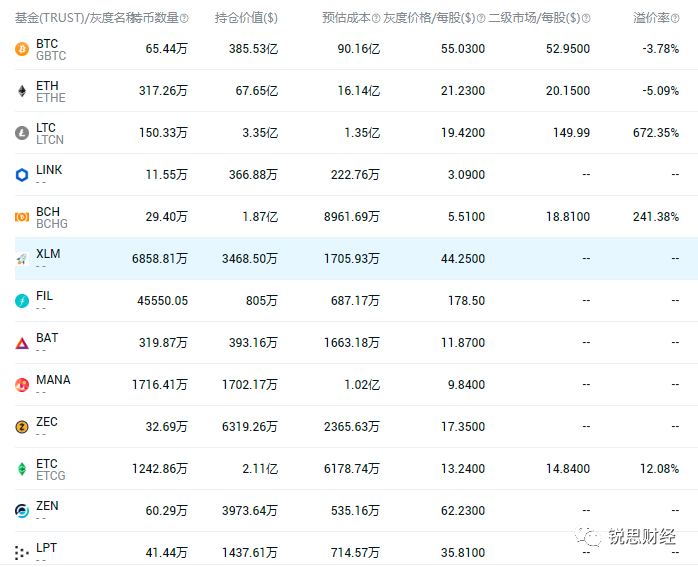Click the 溢价率 column header
This screenshot has width=698, height=567.
[x=652, y=18]
